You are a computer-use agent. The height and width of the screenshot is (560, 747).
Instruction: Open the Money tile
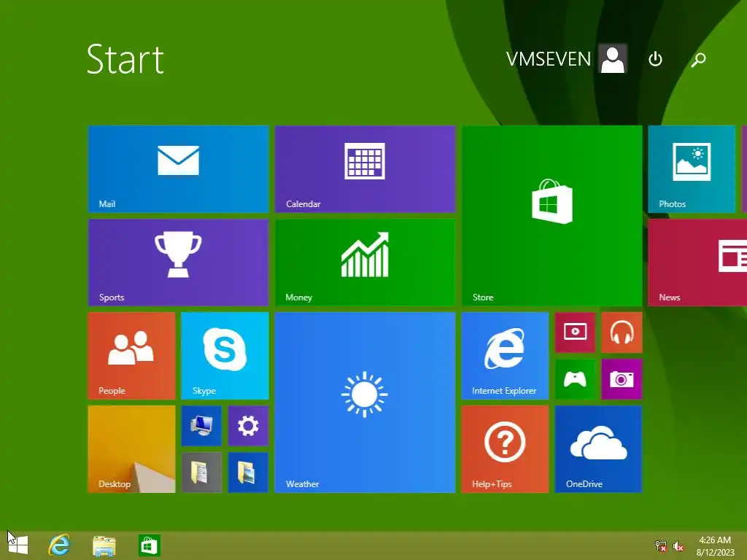coord(365,262)
